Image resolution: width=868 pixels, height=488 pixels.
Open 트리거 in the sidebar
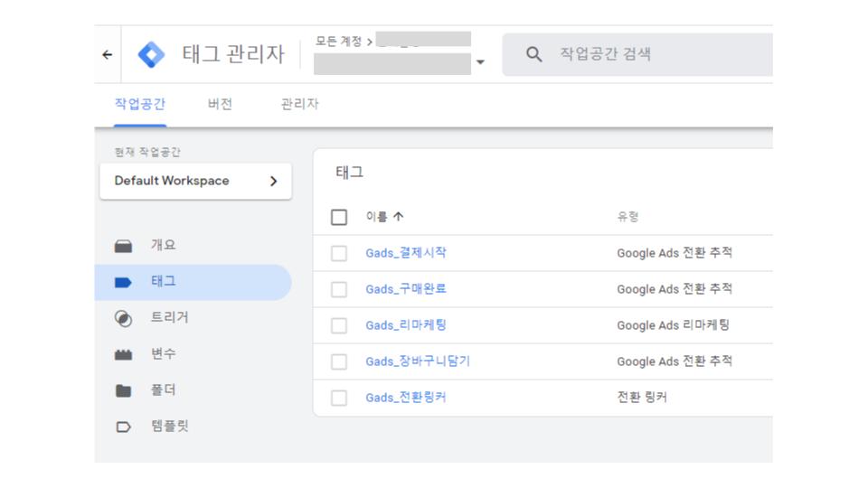[170, 317]
